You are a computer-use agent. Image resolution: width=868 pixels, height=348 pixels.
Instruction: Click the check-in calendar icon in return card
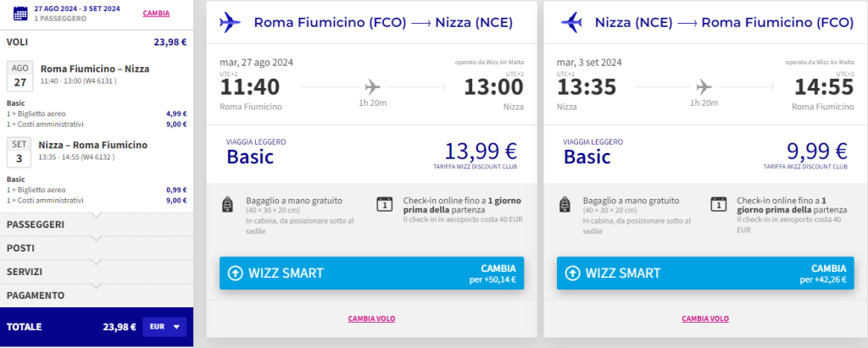[719, 204]
